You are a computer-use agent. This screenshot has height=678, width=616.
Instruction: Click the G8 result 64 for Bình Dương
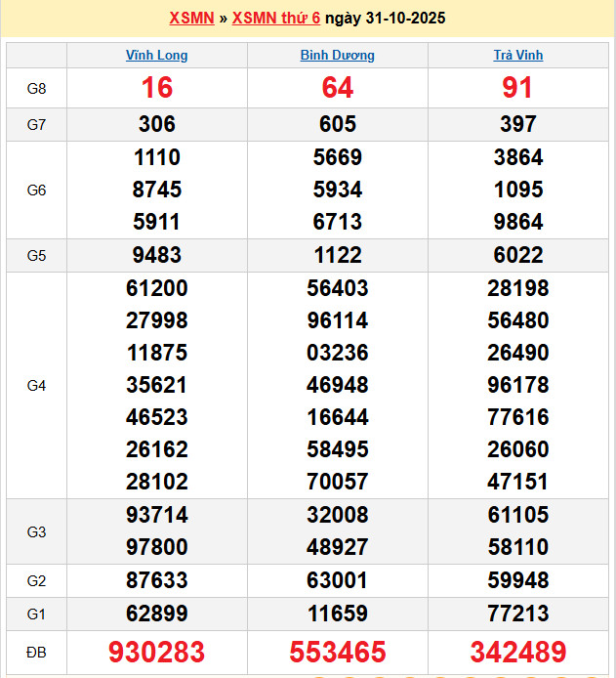pyautogui.click(x=338, y=88)
